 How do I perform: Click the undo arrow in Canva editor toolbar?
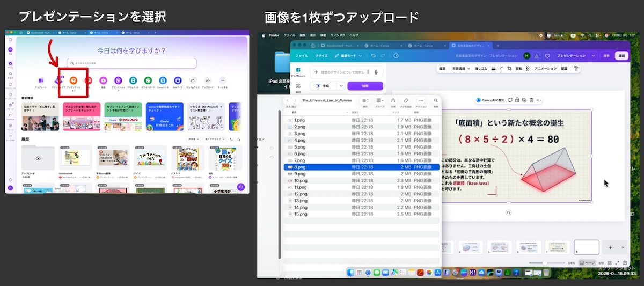[374, 55]
